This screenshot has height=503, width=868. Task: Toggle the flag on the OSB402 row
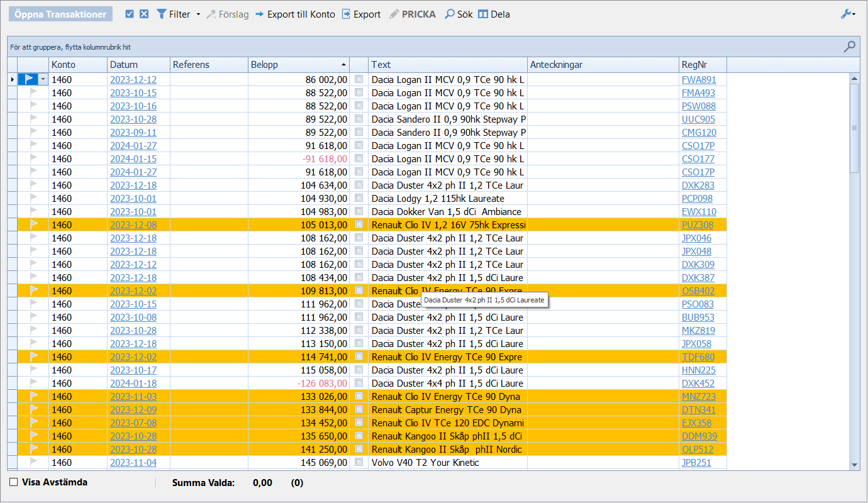(x=33, y=290)
